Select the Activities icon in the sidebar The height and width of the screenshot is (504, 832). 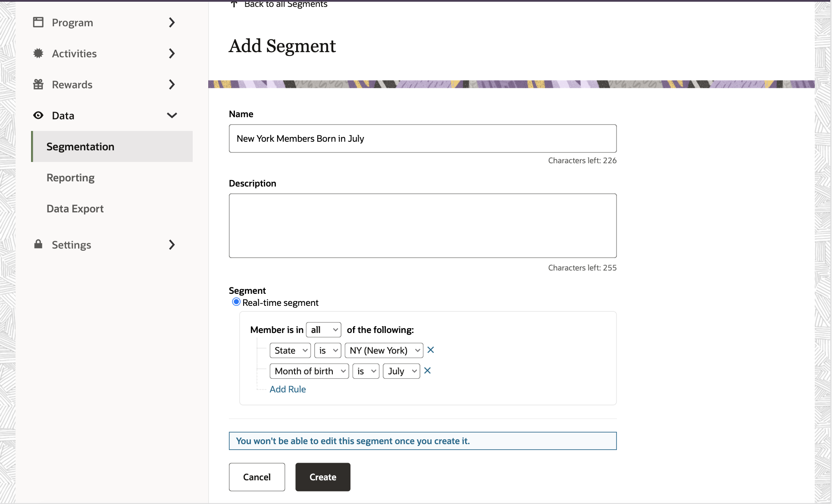pyautogui.click(x=38, y=53)
